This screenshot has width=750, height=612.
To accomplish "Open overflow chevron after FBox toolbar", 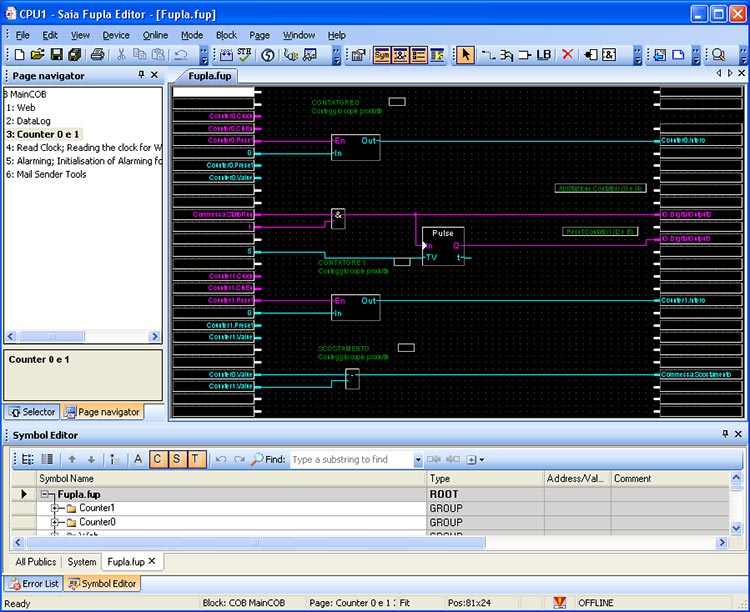I will tap(638, 55).
